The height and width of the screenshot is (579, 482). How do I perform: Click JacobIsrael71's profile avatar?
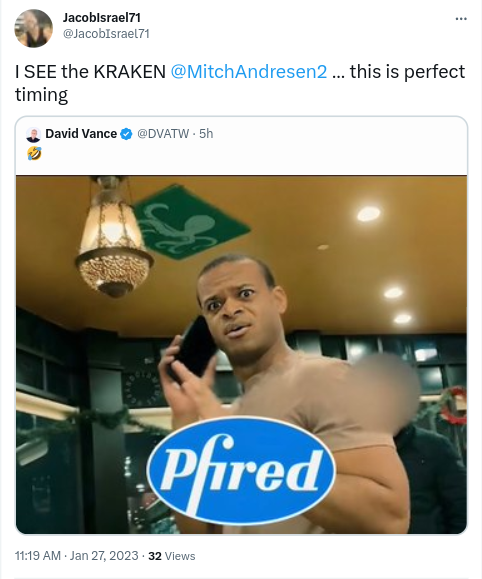pos(34,28)
